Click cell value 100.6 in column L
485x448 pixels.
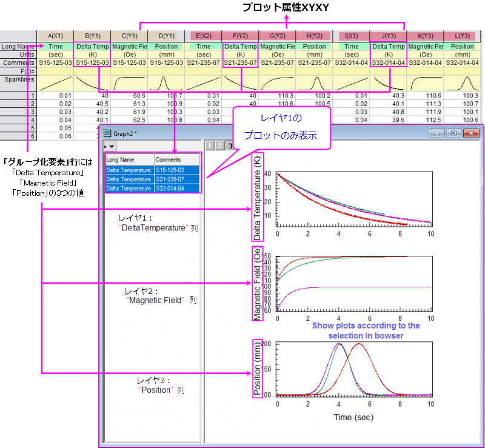point(462,120)
